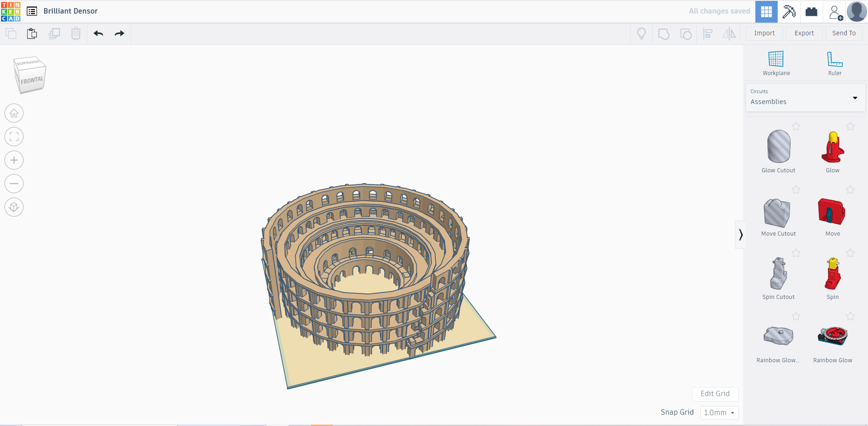868x426 pixels.
Task: Click the Mirror tool icon
Action: (x=729, y=34)
